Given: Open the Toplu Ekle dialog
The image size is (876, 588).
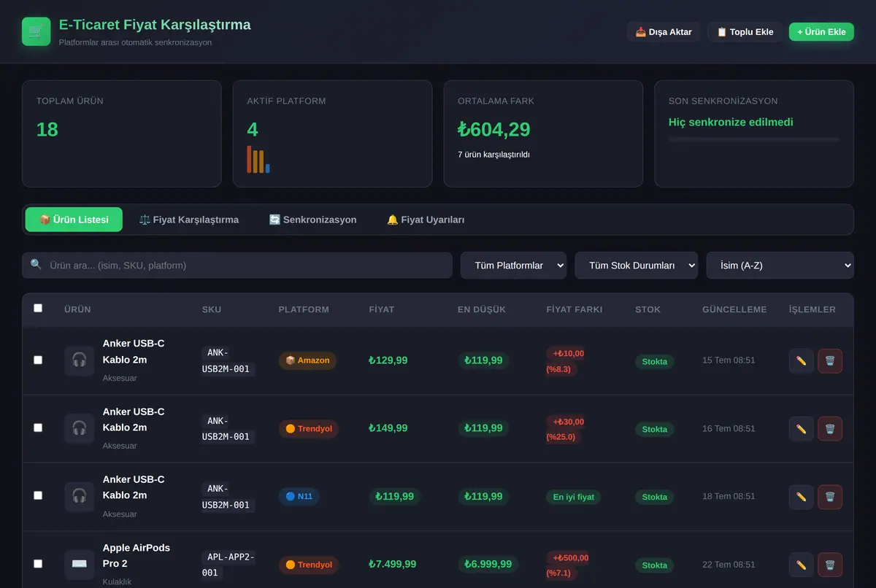Looking at the screenshot, I should (745, 32).
